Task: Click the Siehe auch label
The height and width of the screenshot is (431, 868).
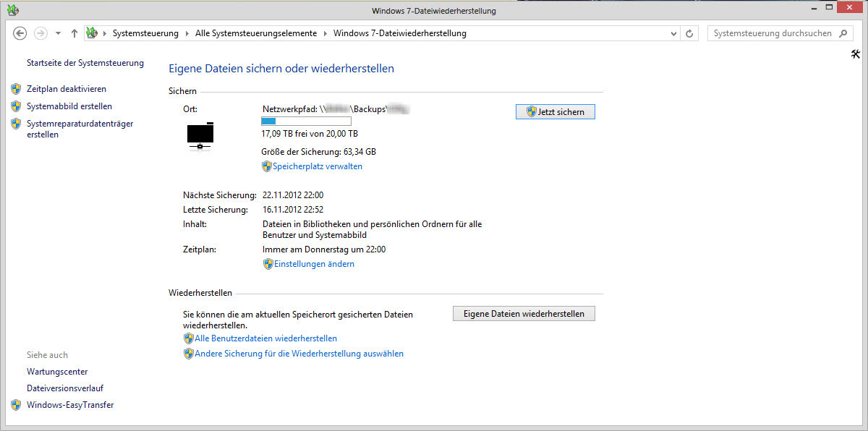Action: [x=47, y=355]
